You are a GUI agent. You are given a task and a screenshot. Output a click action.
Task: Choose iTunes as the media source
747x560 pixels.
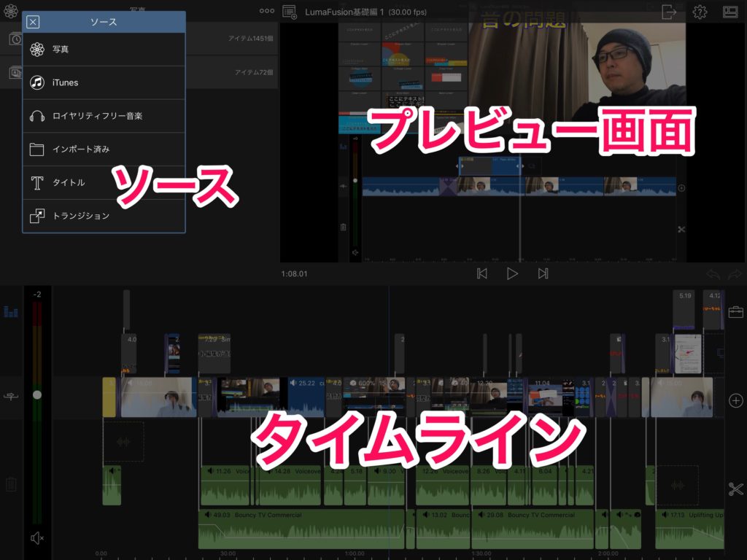coord(104,82)
